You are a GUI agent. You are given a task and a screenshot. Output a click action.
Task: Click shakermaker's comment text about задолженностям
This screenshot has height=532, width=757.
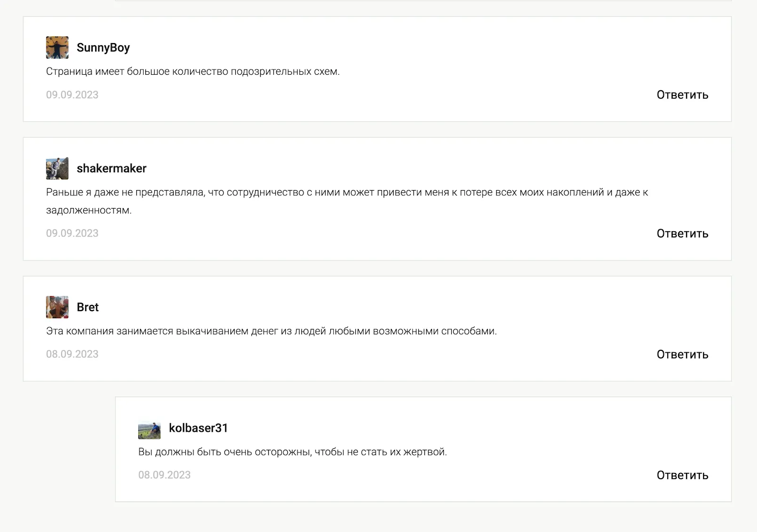pyautogui.click(x=347, y=201)
